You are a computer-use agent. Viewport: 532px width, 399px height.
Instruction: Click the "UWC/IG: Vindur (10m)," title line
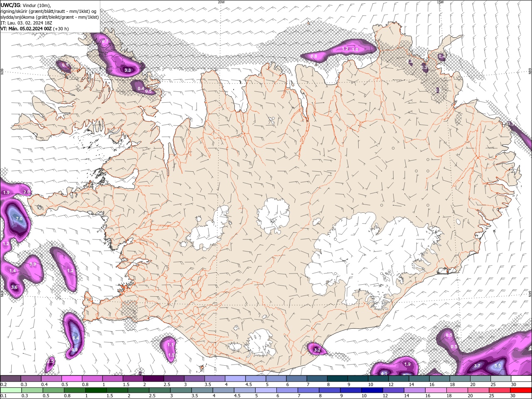point(26,5)
